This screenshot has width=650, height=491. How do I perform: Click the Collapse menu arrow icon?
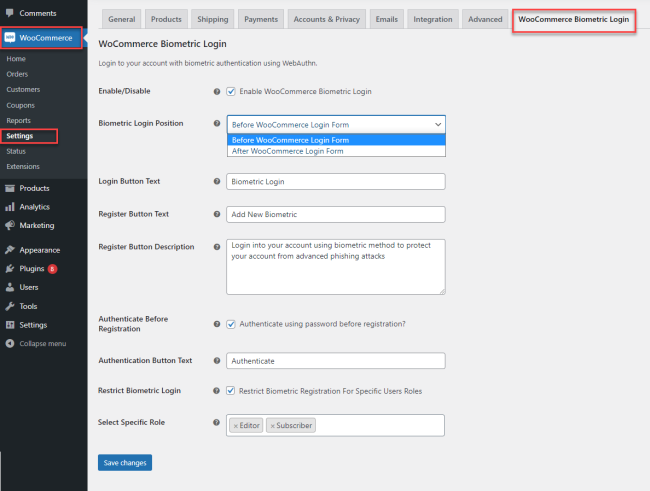10,343
